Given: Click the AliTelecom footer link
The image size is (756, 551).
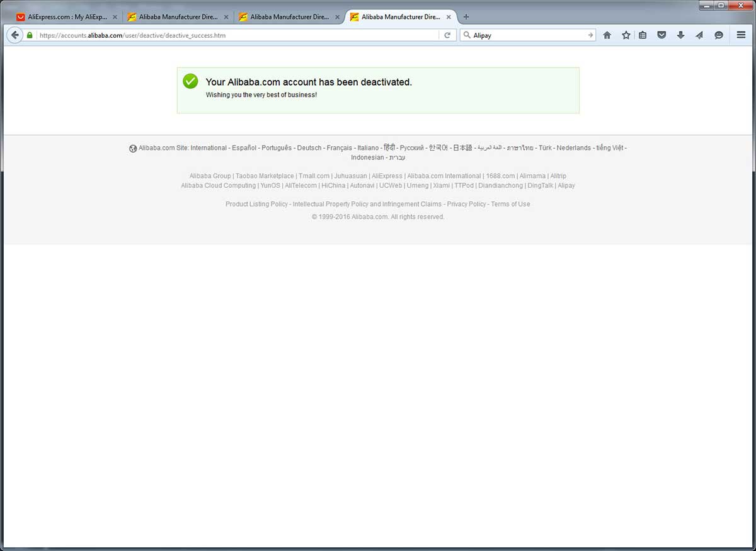Looking at the screenshot, I should [301, 186].
